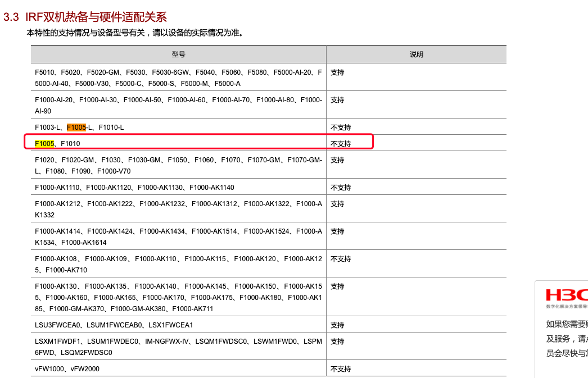Click the model cell starting with F1000-AK1212

[x=179, y=209]
